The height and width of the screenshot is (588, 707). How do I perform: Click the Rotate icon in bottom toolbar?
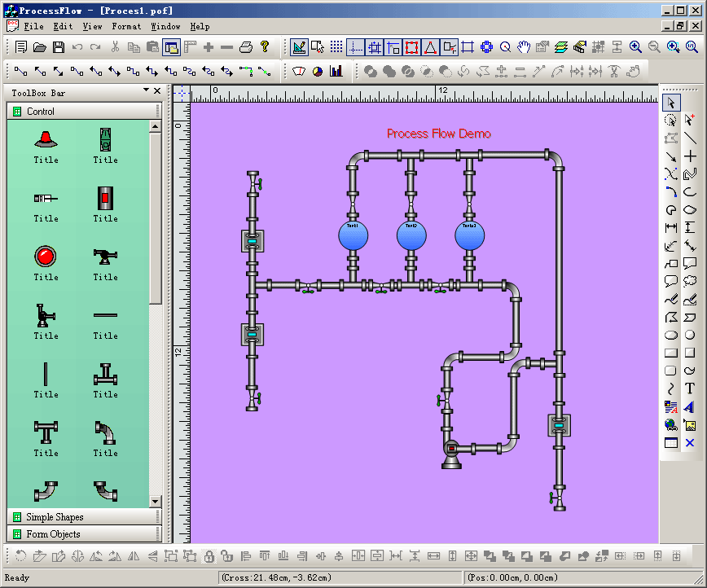[20, 556]
